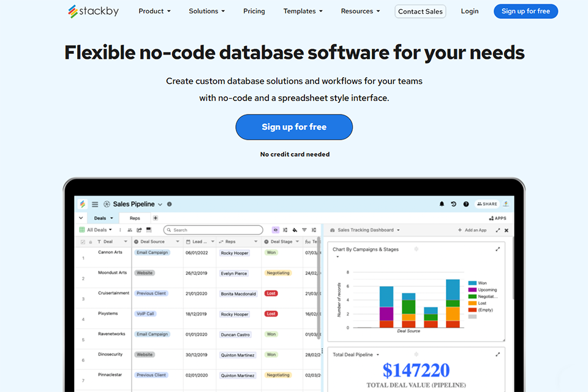Close the Sales Tracking Dashboard panel
The height and width of the screenshot is (392, 588).
pyautogui.click(x=507, y=230)
